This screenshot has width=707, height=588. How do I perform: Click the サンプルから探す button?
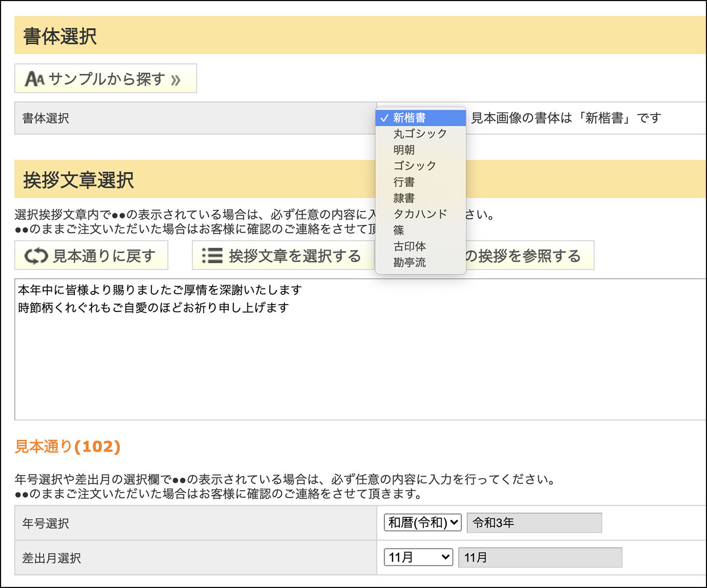(x=106, y=79)
